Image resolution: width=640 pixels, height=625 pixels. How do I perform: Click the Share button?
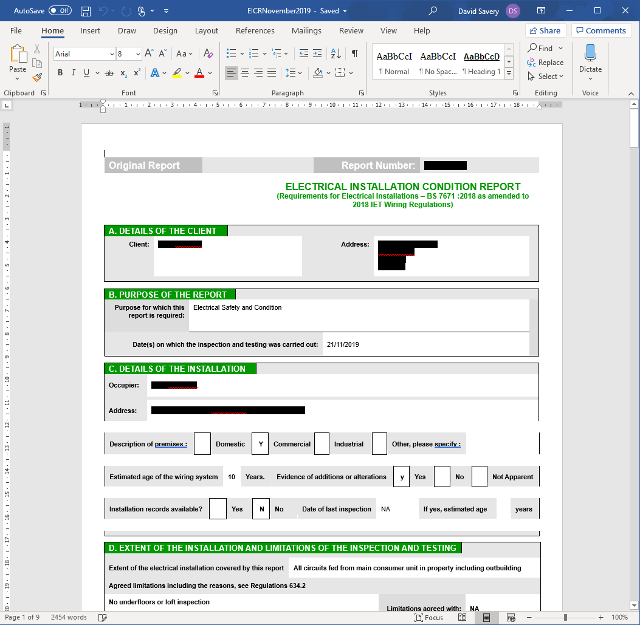545,31
